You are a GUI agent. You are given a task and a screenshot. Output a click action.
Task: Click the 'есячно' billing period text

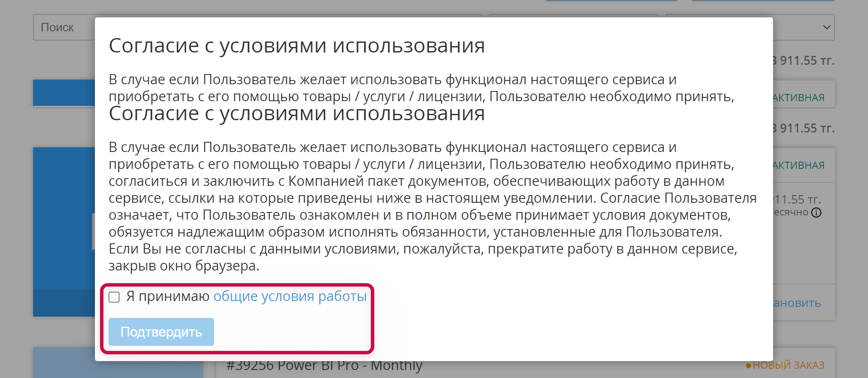tap(791, 212)
